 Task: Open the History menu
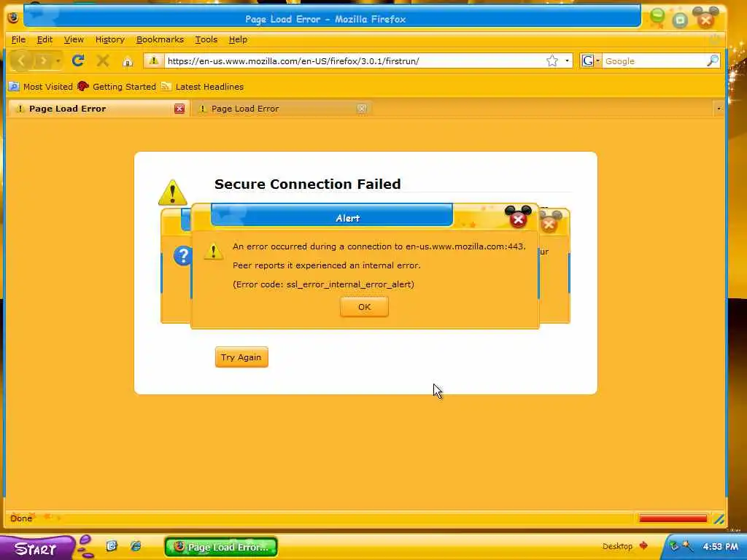tap(110, 39)
